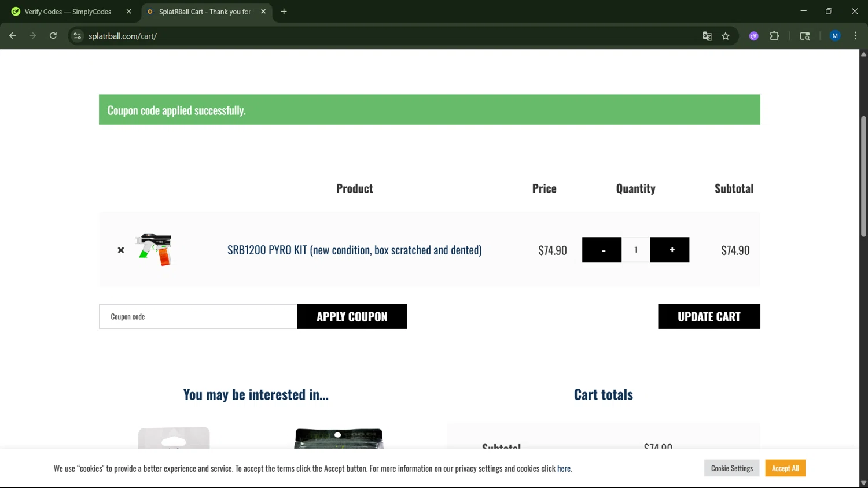
Task: Open a new browser tab
Action: 284,12
